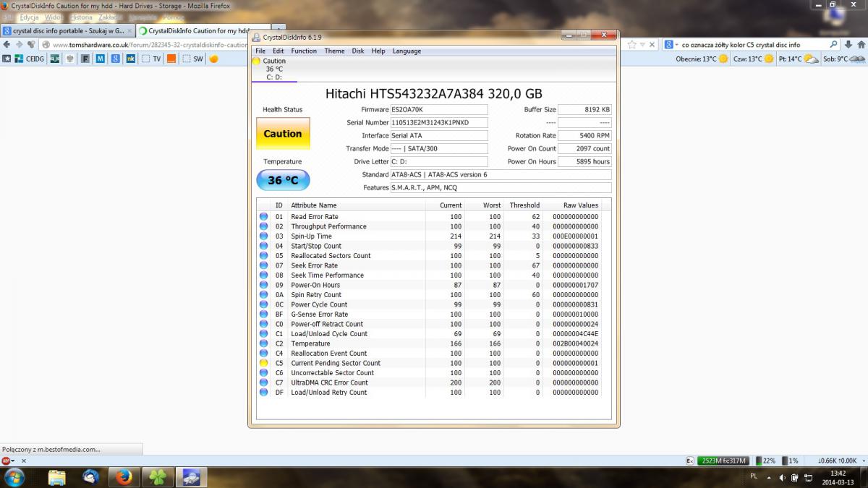Screen dimensions: 868x488
Task: Select the G-Sense Error Rate attribute row
Action: (x=430, y=314)
